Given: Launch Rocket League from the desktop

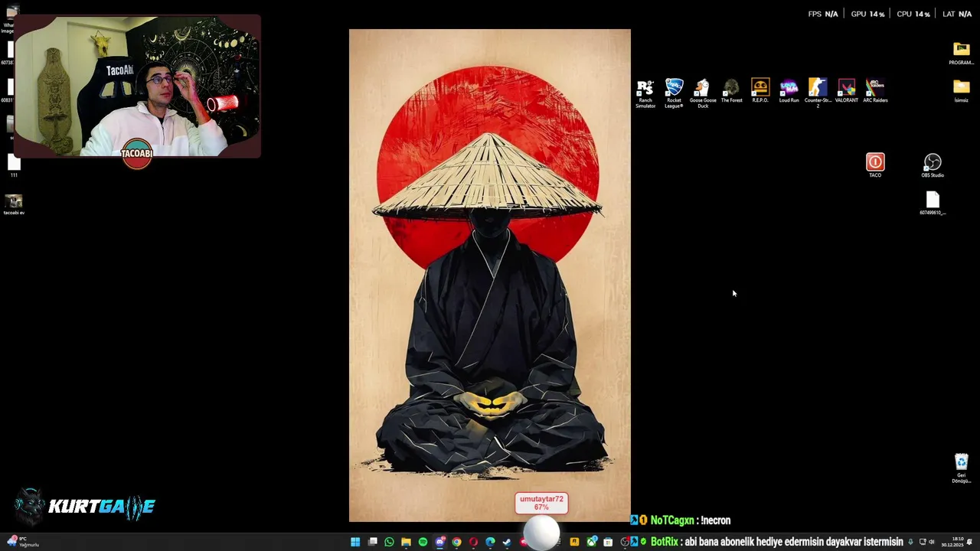Looking at the screenshot, I should 674,93.
